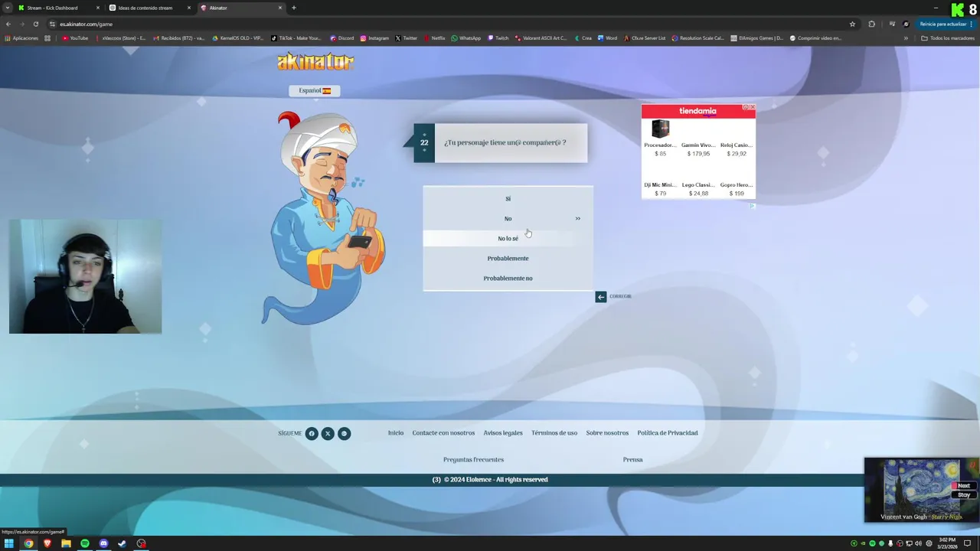Switch to 'Stream - Kick Dashboard' tab
Viewport: 980px width, 551px height.
(57, 8)
